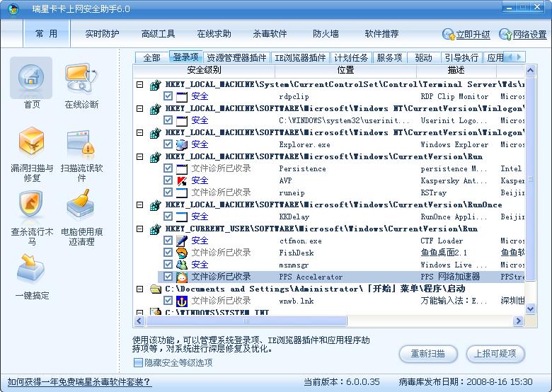
Task: Click registry icon beside HKEY_CURRENT_USER Run key
Action: click(155, 229)
